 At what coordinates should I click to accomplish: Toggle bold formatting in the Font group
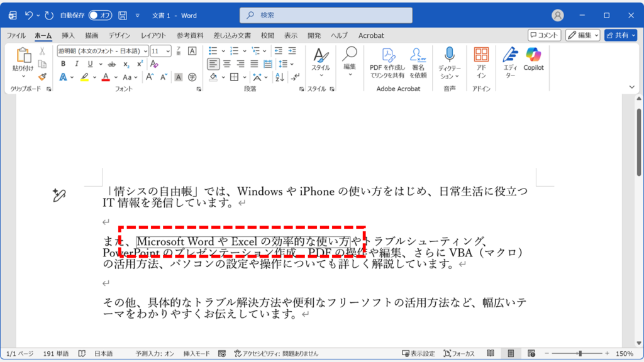[x=64, y=63]
